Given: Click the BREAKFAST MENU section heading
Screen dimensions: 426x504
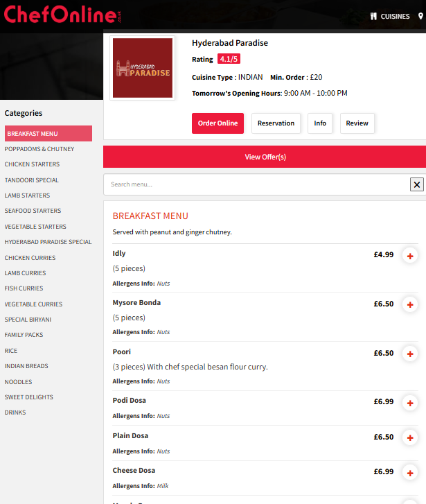Looking at the screenshot, I should click(150, 216).
